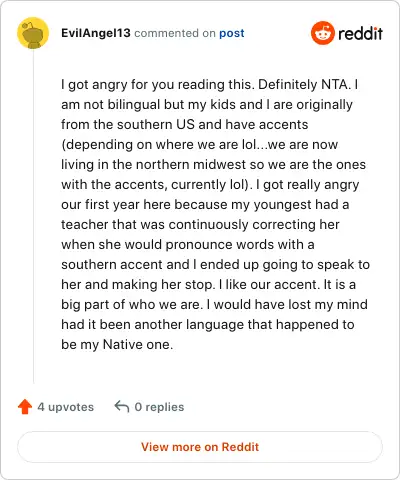Click the line "when she would pronounce words with a"

[x=188, y=245]
